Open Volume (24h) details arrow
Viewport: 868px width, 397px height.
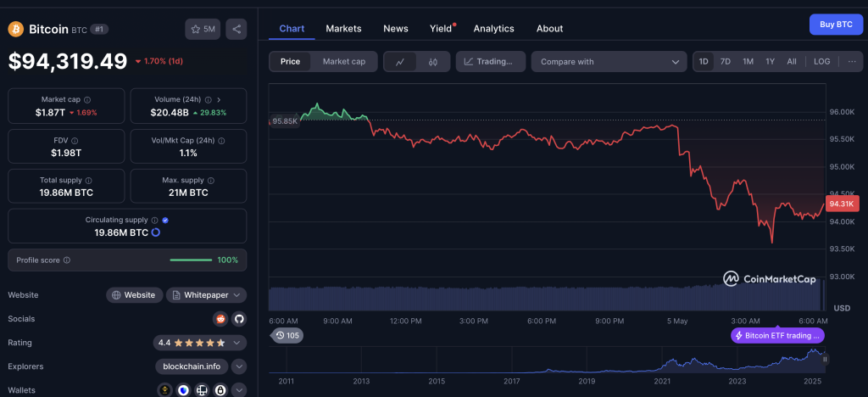(x=219, y=99)
